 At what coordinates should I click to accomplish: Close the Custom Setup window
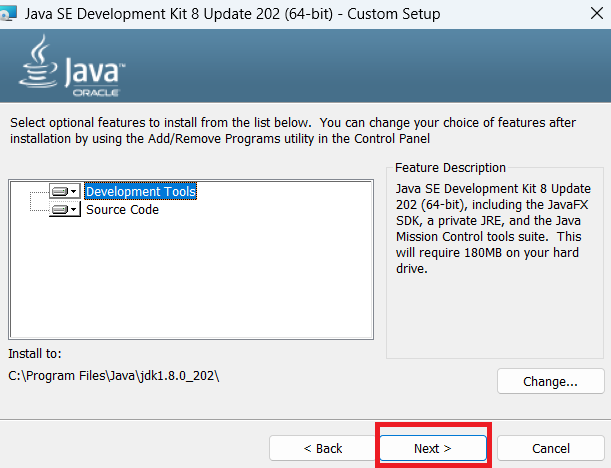597,14
